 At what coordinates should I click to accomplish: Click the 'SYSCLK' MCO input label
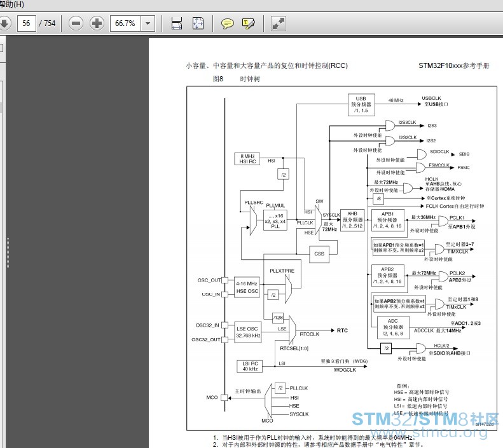click(299, 414)
